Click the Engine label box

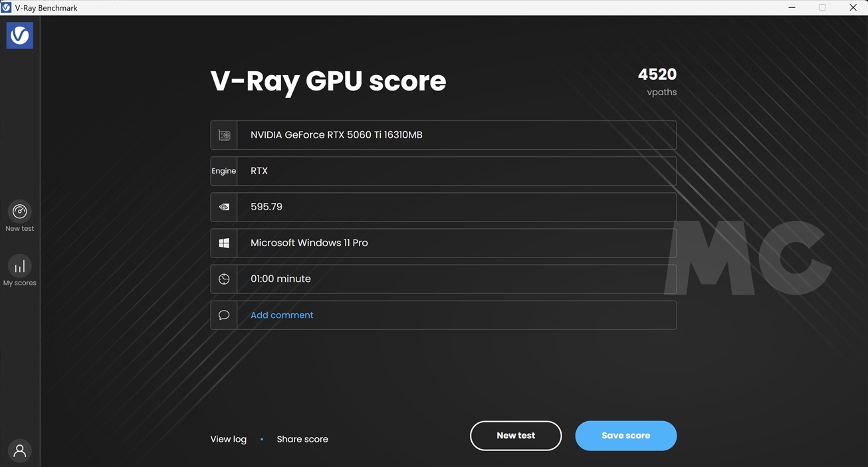coord(224,171)
